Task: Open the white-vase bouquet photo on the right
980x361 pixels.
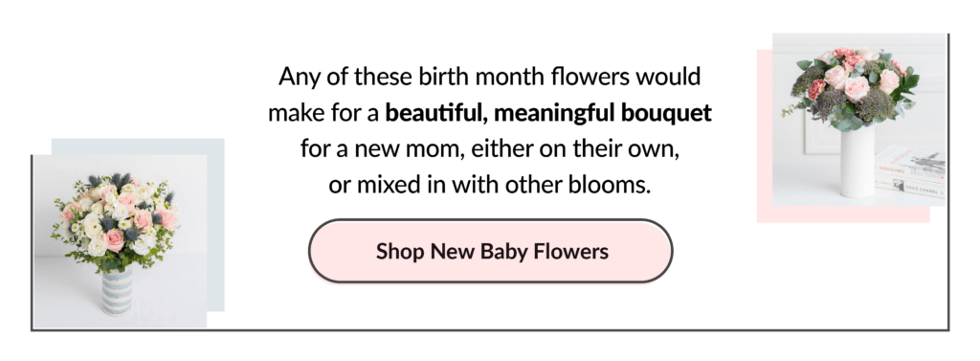Action: [x=859, y=120]
